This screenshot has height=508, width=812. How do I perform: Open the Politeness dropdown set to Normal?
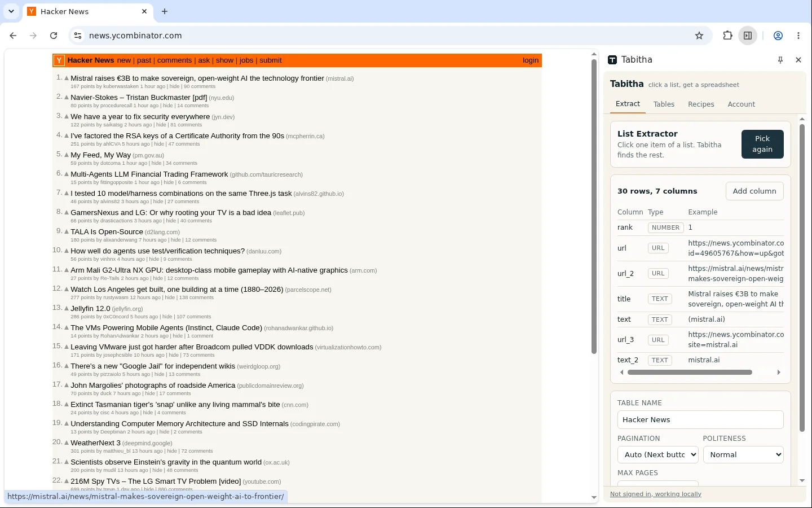coord(743,454)
